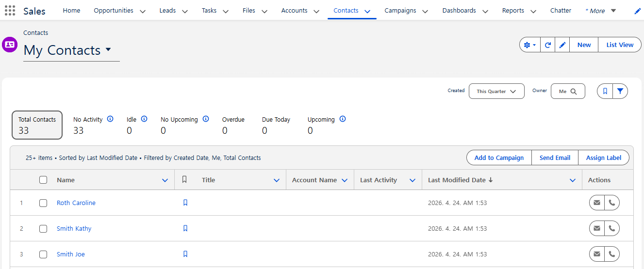The height and width of the screenshot is (269, 644).
Task: Select the Roth Caroline row checkbox
Action: click(43, 203)
